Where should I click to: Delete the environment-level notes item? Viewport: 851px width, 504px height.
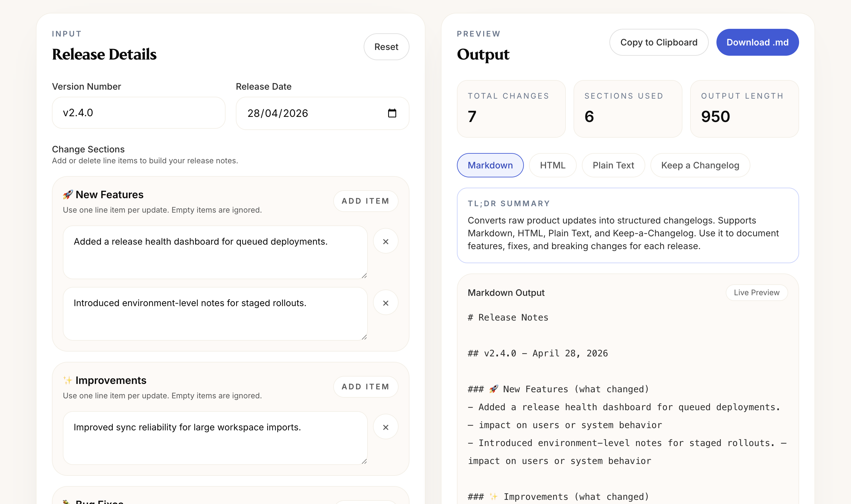385,302
